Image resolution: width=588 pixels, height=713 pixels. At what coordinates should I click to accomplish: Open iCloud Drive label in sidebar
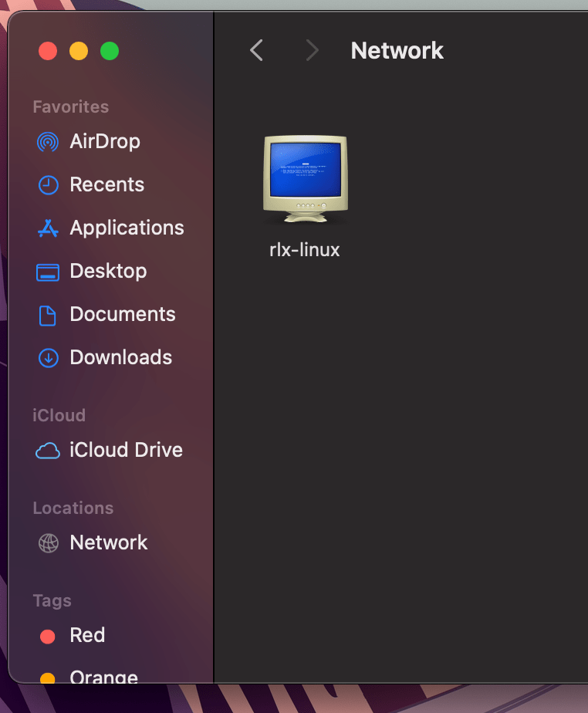126,450
